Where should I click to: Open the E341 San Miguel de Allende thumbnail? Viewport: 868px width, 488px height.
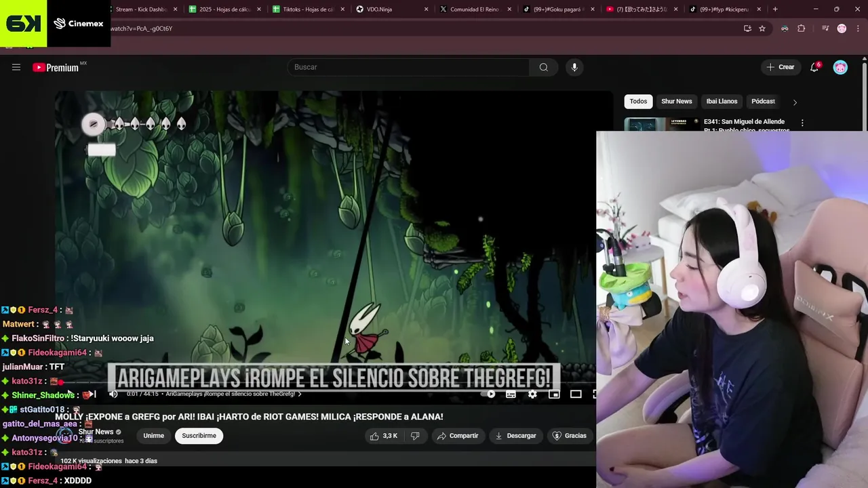click(x=661, y=125)
